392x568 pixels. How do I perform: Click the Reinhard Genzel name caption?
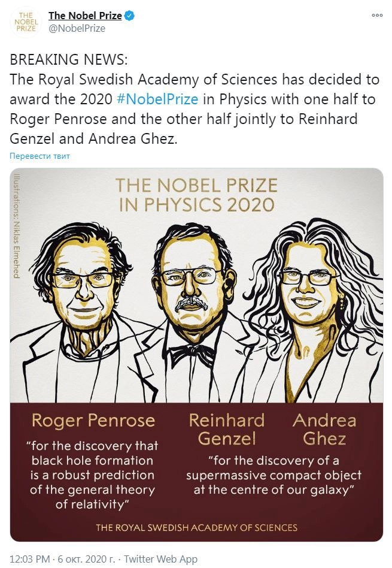[x=226, y=430]
